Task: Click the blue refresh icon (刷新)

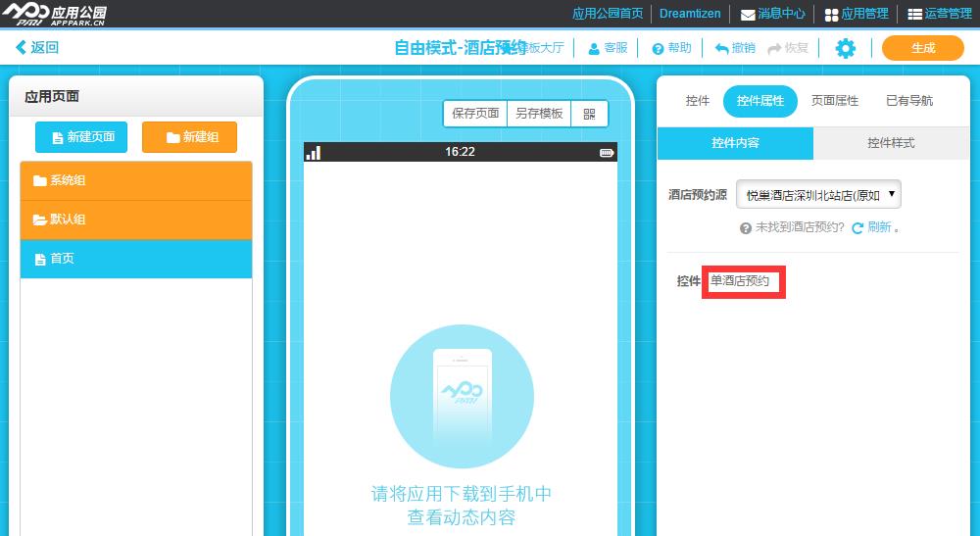Action: click(857, 227)
